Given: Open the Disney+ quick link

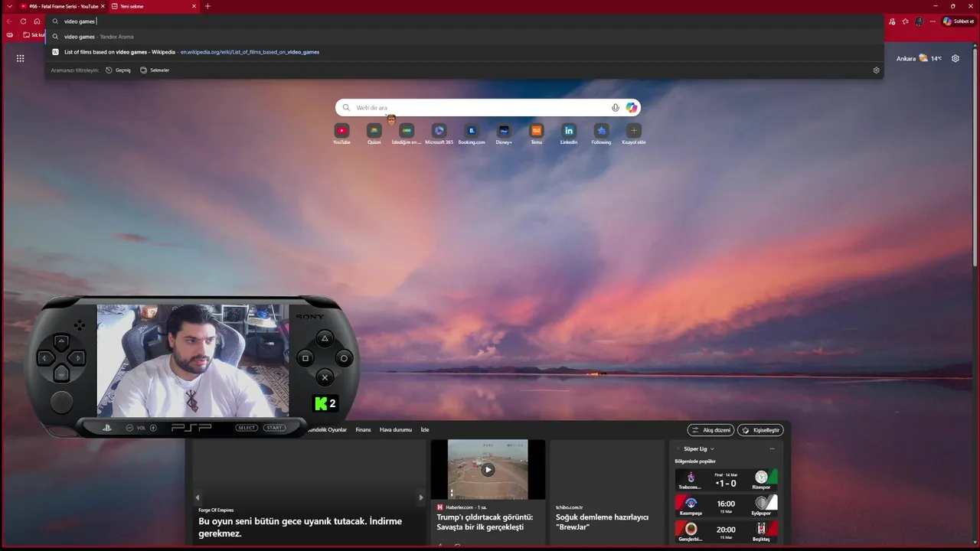Looking at the screenshot, I should [x=504, y=134].
